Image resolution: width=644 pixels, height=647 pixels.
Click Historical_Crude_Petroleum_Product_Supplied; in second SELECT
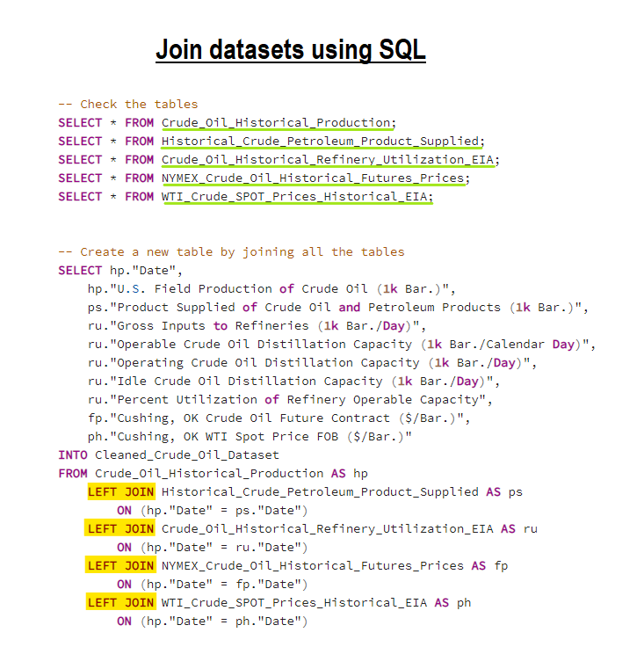pyautogui.click(x=322, y=142)
